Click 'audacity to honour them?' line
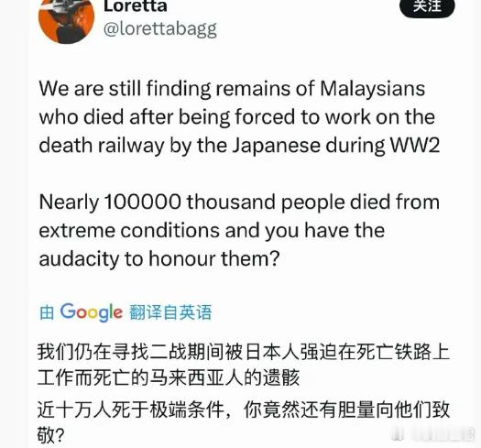481x448 pixels. 159,258
